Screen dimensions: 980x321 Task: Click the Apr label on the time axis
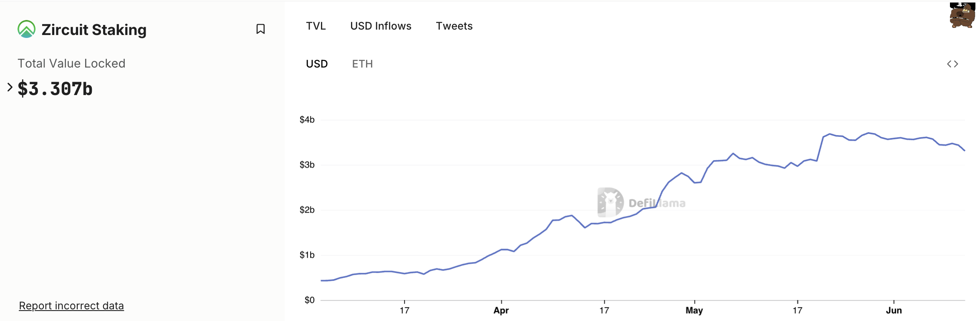(501, 311)
